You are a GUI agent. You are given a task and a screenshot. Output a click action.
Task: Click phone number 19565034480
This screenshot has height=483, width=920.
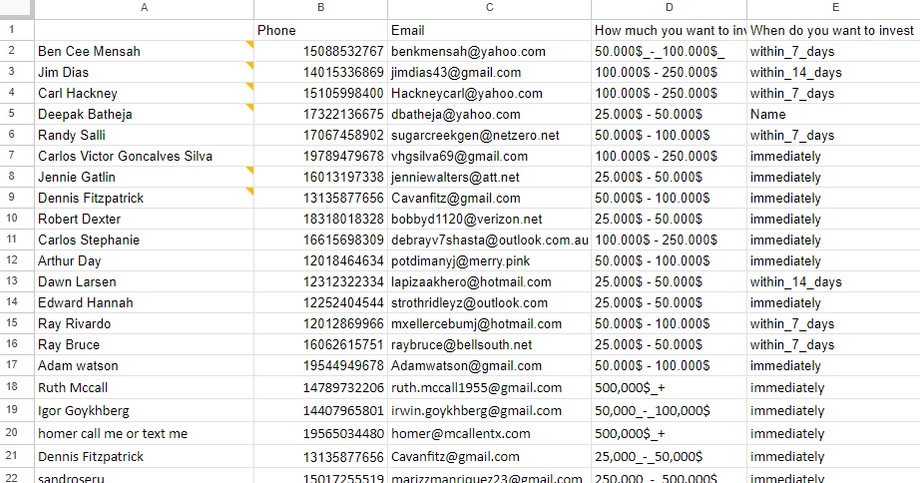320,433
